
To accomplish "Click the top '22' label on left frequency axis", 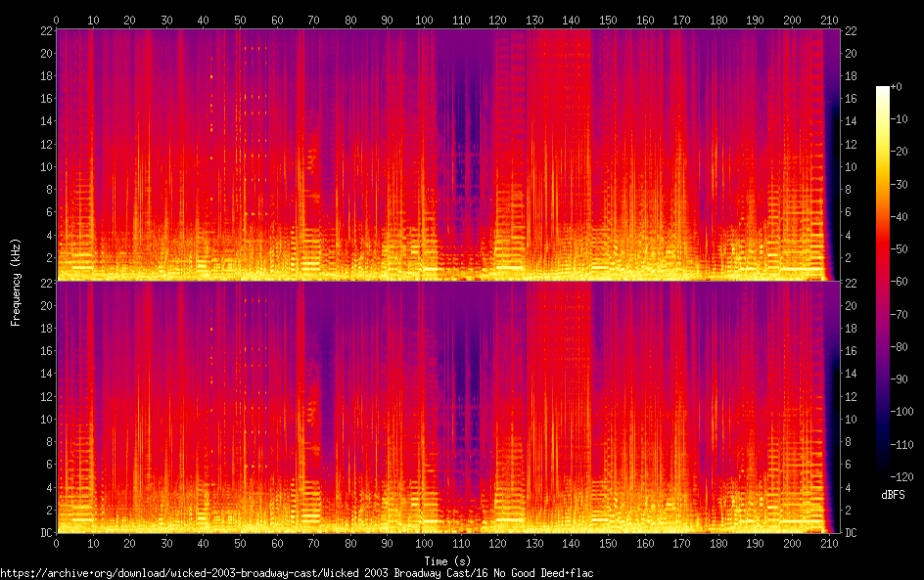I will pyautogui.click(x=47, y=30).
